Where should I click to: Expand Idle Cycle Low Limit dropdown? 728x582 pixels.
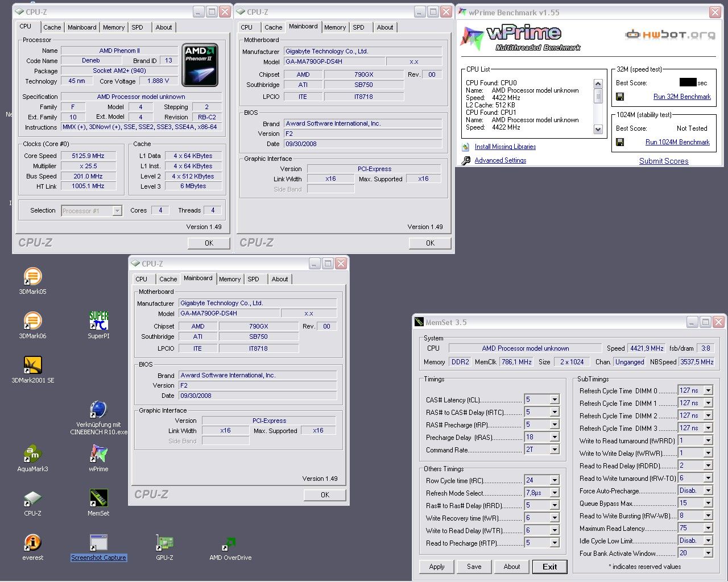pyautogui.click(x=708, y=541)
